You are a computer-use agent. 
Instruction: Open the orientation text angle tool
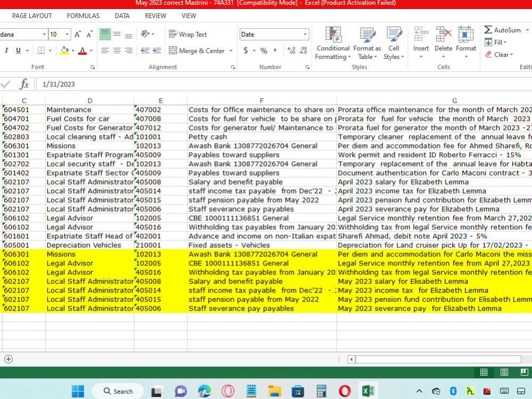pos(147,34)
